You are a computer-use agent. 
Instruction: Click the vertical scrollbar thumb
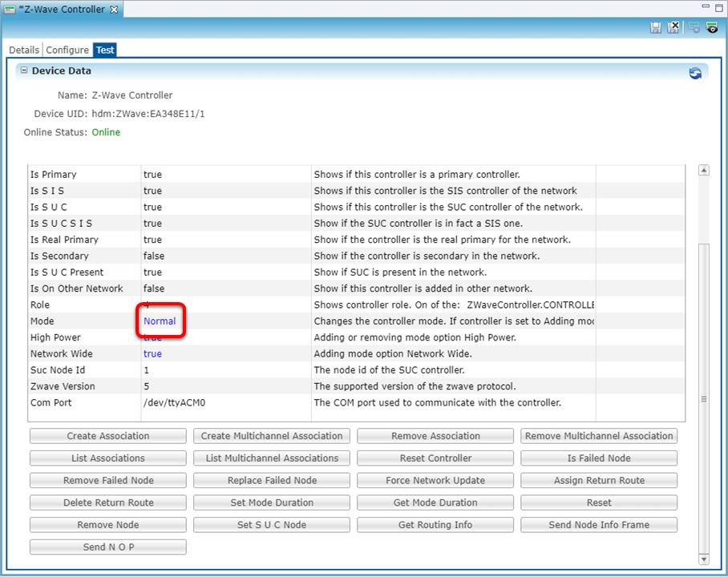704,398
